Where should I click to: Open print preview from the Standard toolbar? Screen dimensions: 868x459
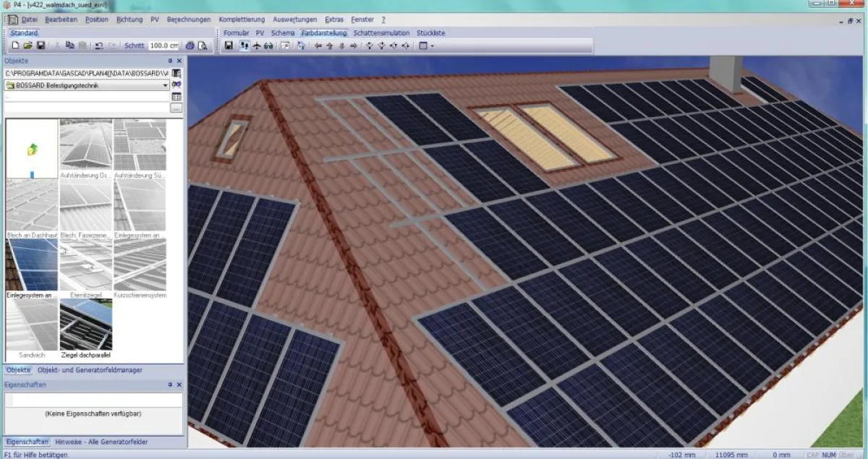(x=203, y=45)
